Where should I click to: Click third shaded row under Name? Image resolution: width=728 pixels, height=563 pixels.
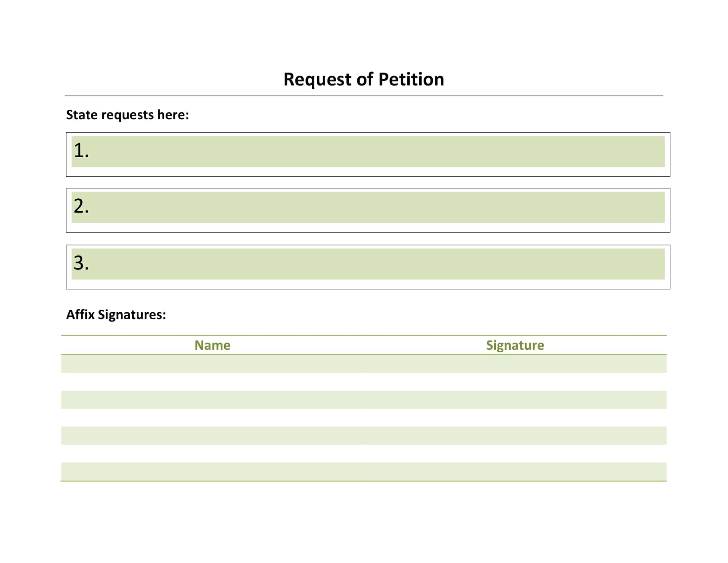pyautogui.click(x=212, y=435)
